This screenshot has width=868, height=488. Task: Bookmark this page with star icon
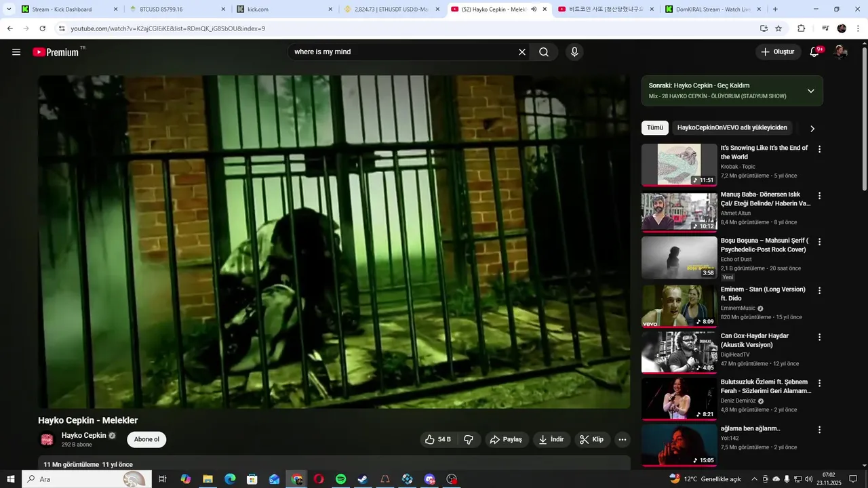click(778, 28)
